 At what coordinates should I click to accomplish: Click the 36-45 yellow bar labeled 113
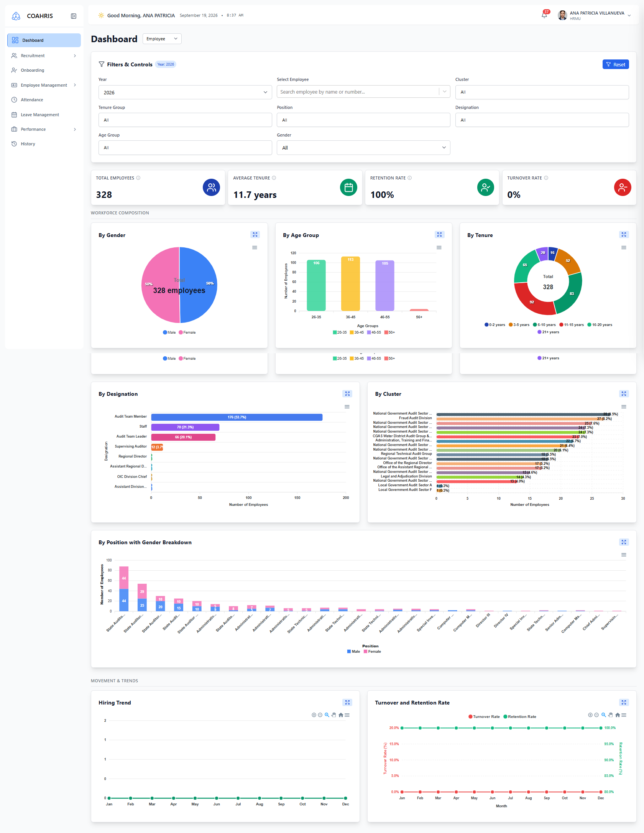[x=350, y=284]
